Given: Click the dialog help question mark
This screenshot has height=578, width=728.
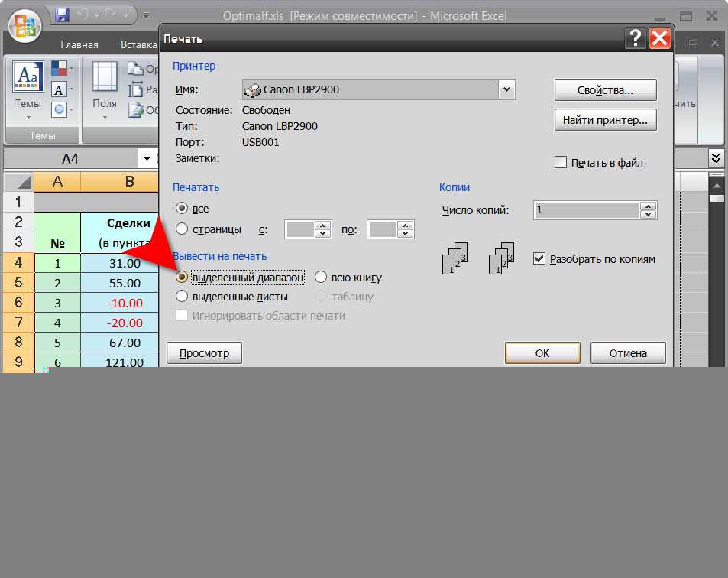Looking at the screenshot, I should (633, 37).
